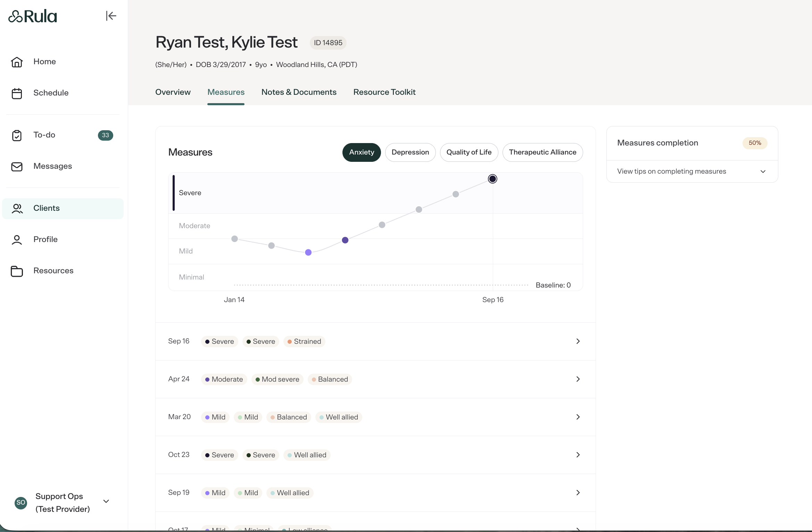Expand View tips on completing measures
Viewport: 812px width, 532px height.
[x=692, y=172]
